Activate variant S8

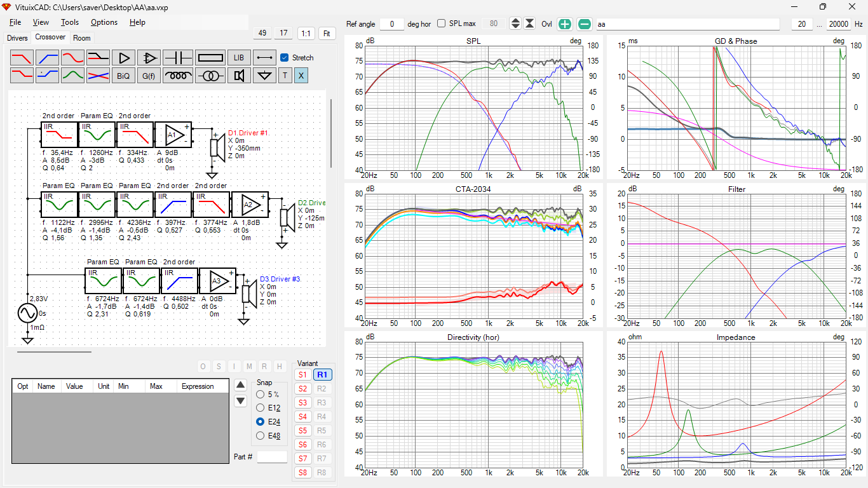(x=302, y=473)
